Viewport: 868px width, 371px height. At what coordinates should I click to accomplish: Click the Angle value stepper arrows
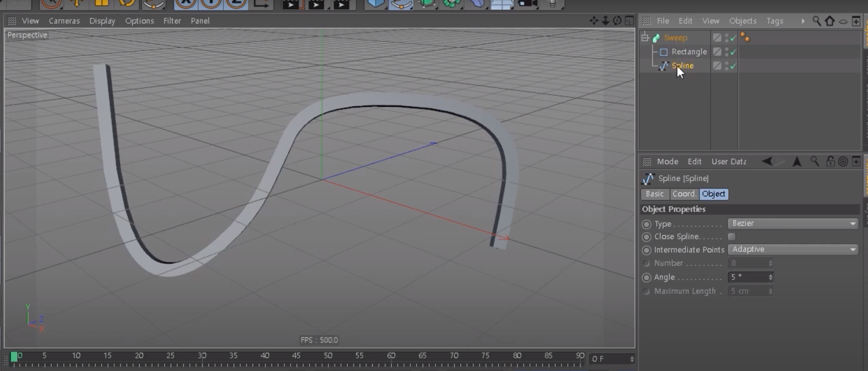[770, 277]
